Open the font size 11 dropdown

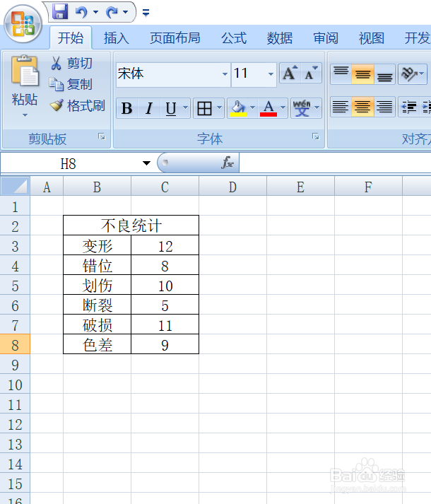click(x=271, y=74)
